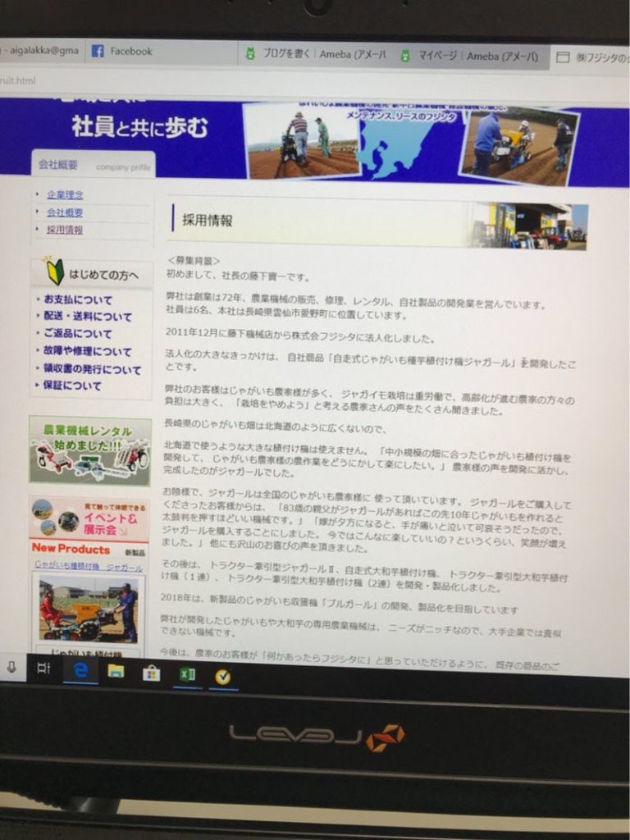The height and width of the screenshot is (840, 630).
Task: Open the 採用情報 sidebar link
Action: click(64, 230)
